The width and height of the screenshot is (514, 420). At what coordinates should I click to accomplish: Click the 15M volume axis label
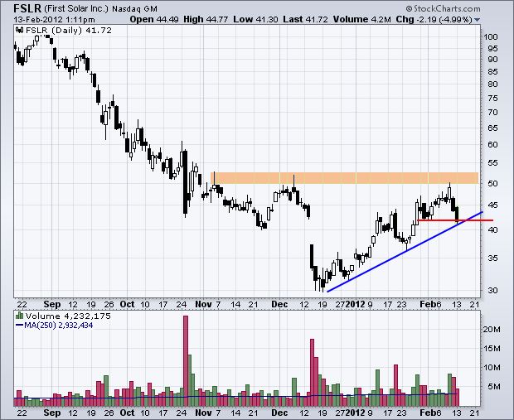coord(492,348)
